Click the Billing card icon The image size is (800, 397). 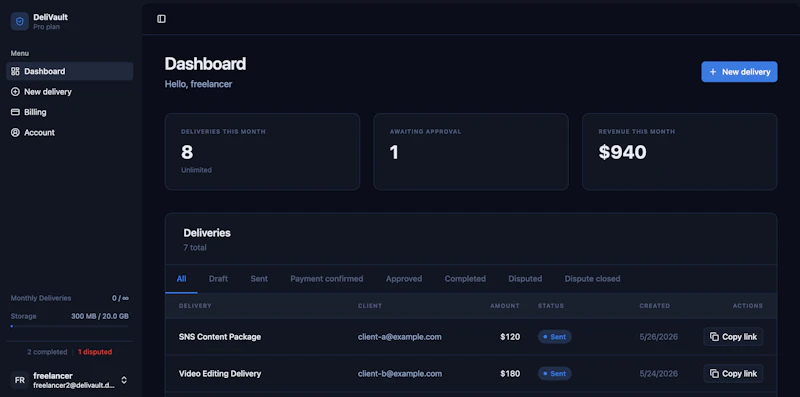[15, 112]
